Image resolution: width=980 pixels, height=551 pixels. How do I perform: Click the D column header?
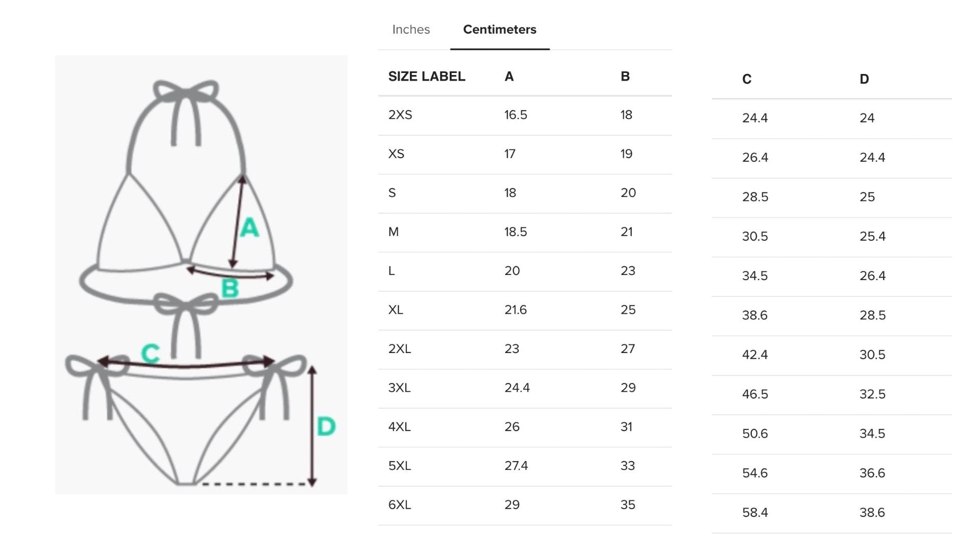tap(864, 79)
